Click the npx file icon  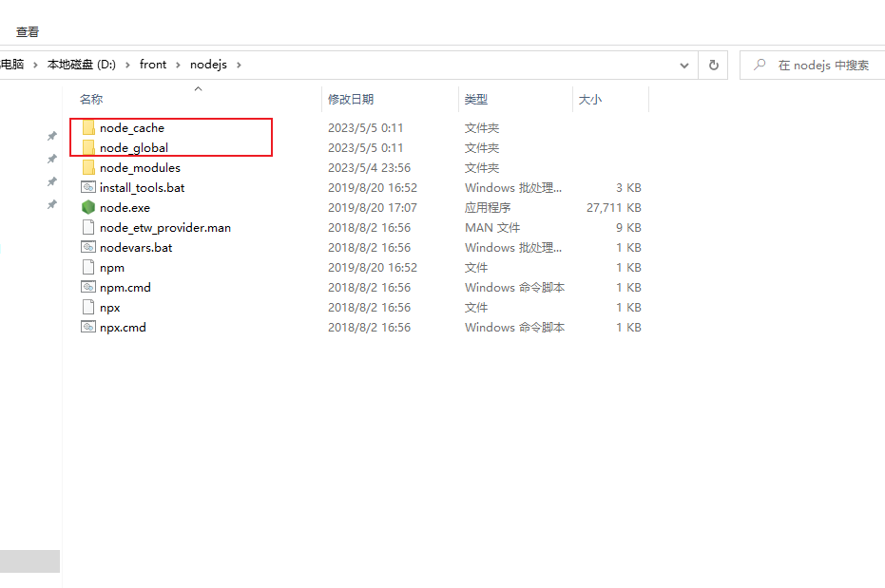pos(88,307)
